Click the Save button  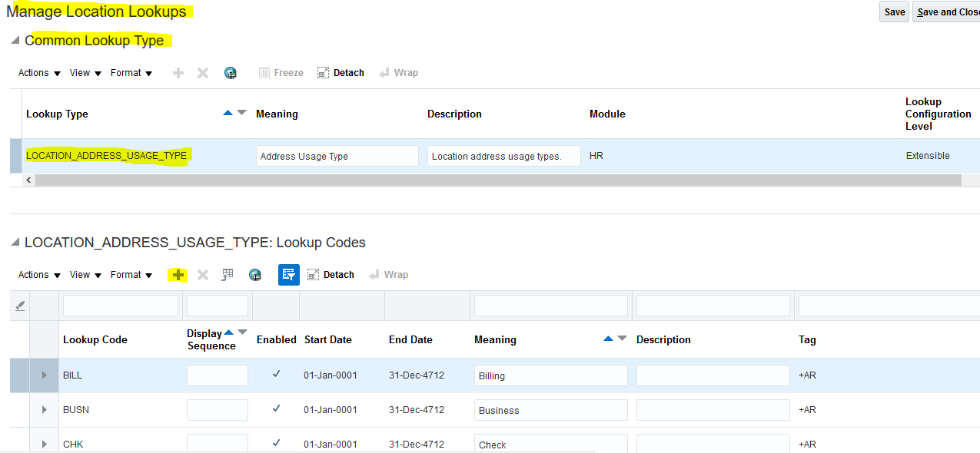(893, 12)
